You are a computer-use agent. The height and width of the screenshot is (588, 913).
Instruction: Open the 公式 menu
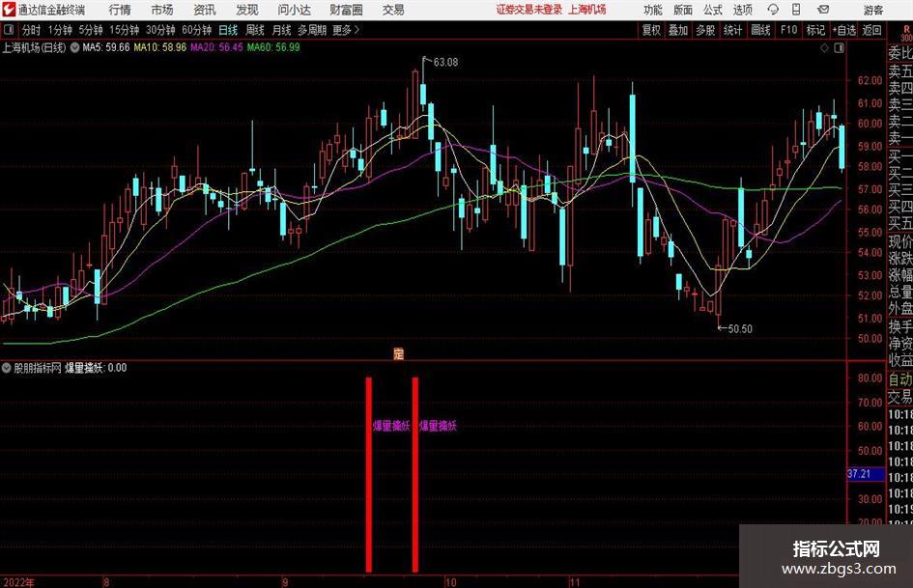click(x=713, y=10)
